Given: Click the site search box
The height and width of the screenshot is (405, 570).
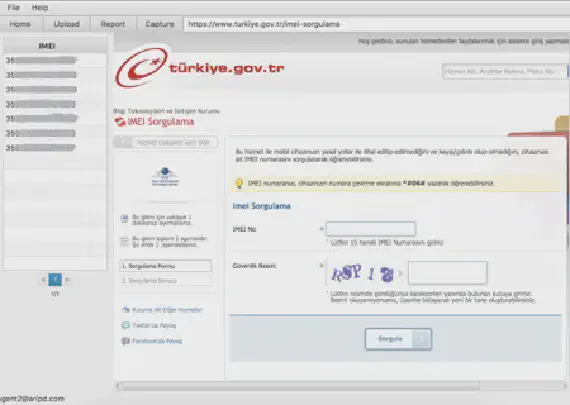Looking at the screenshot, I should pos(504,71).
